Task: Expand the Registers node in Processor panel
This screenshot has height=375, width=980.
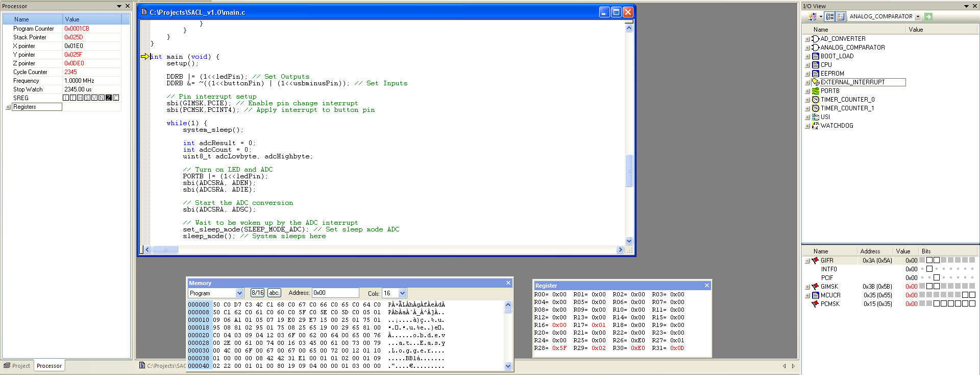Action: tap(8, 107)
